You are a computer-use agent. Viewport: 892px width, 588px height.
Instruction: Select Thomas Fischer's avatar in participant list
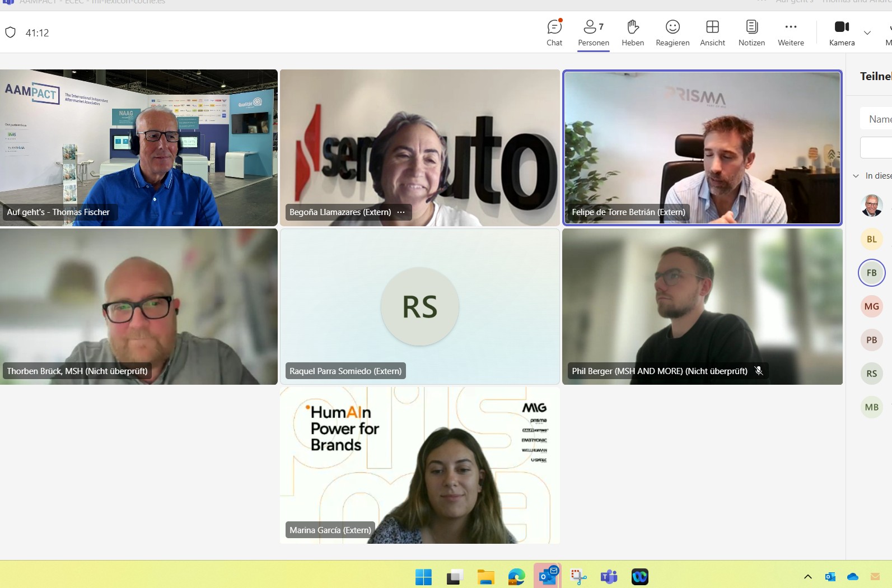[x=871, y=206]
